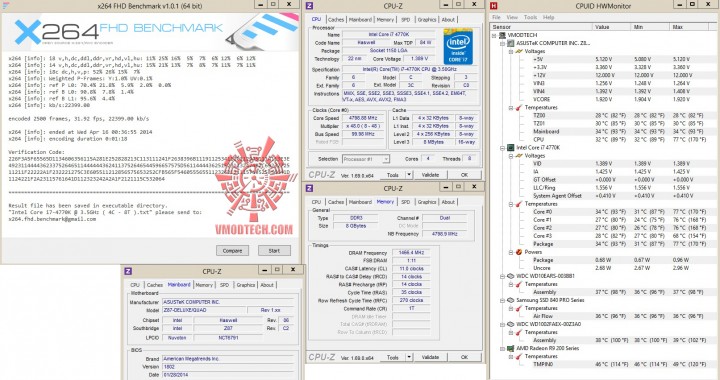Click the thermometer icon under Samsung SSD 840 PRO

coord(519,308)
